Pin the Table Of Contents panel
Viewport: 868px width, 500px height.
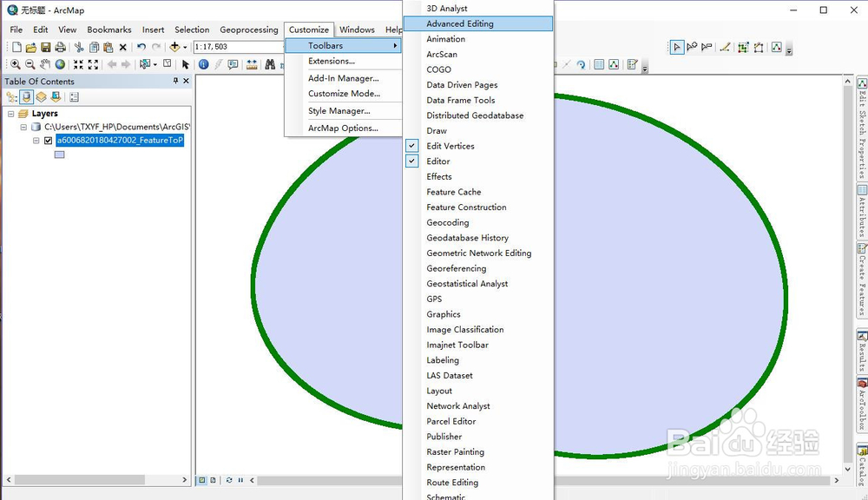[x=175, y=81]
